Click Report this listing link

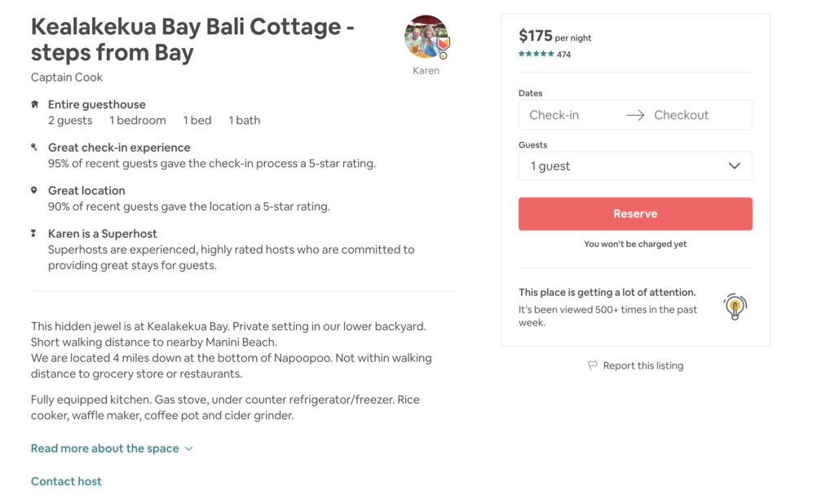(x=643, y=366)
